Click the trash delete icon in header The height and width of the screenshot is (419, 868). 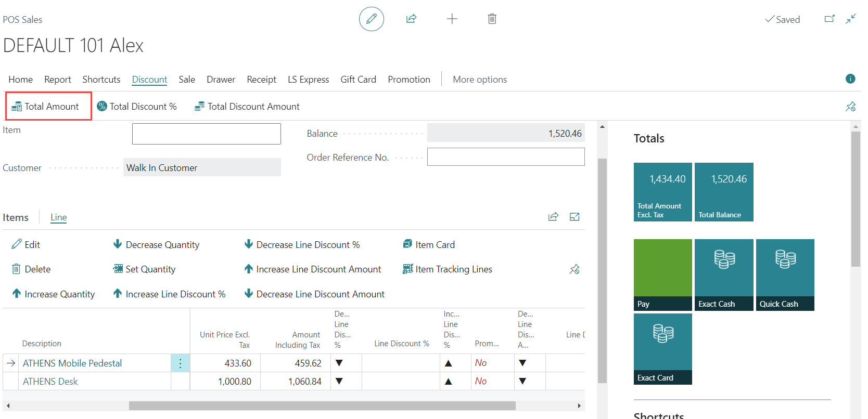tap(492, 19)
